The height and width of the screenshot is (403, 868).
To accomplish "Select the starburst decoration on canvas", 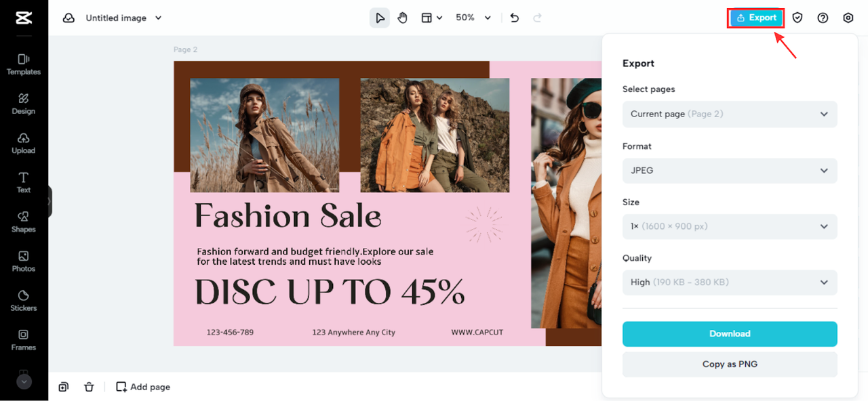I will pyautogui.click(x=484, y=226).
